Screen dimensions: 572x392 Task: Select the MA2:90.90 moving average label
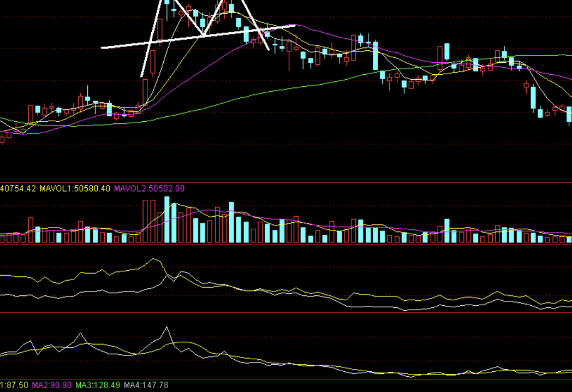point(52,385)
